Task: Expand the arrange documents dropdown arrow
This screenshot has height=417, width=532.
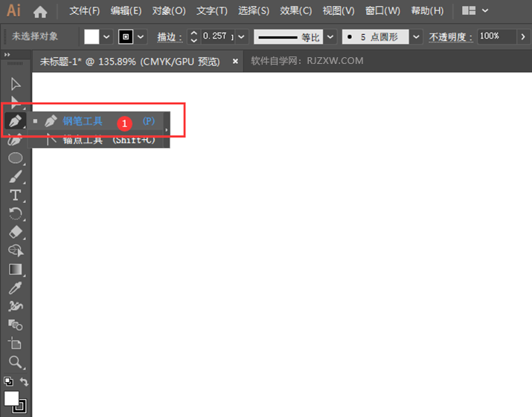Action: click(485, 11)
